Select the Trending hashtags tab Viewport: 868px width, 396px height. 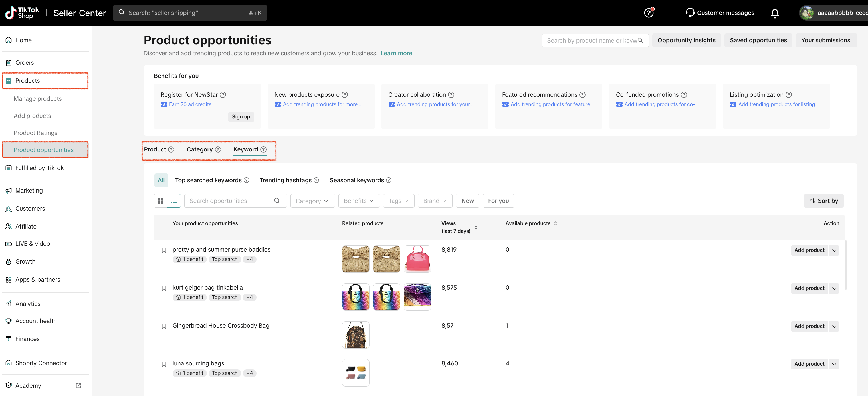pos(285,180)
